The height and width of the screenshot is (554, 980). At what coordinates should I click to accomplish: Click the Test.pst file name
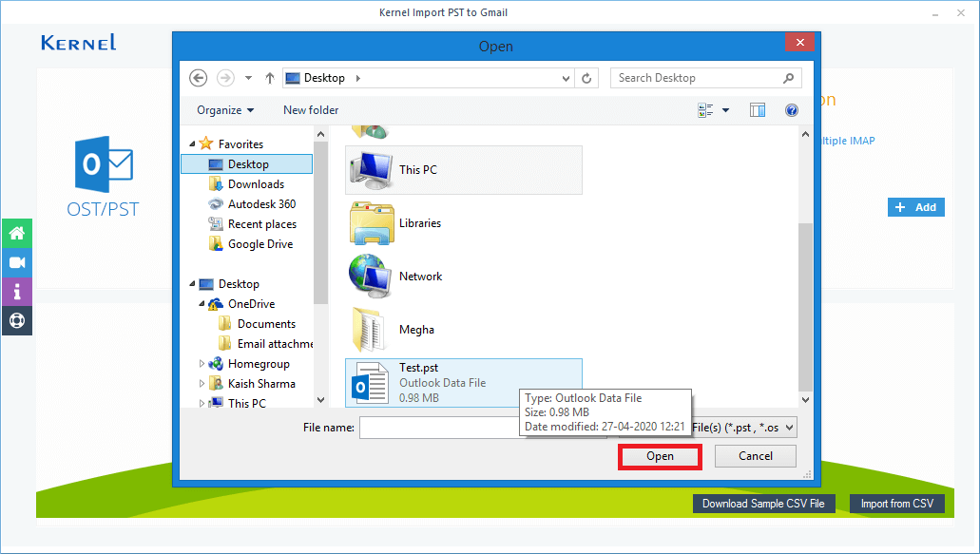pyautogui.click(x=418, y=368)
